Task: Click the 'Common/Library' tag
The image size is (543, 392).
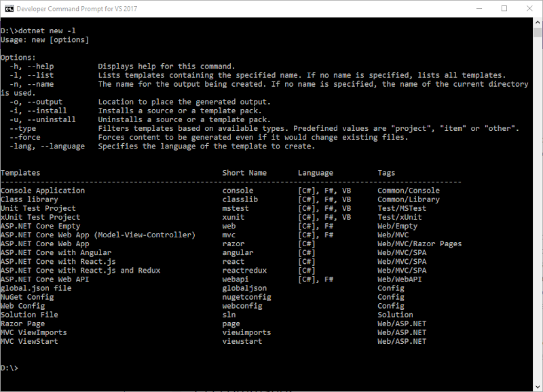Action: point(409,199)
